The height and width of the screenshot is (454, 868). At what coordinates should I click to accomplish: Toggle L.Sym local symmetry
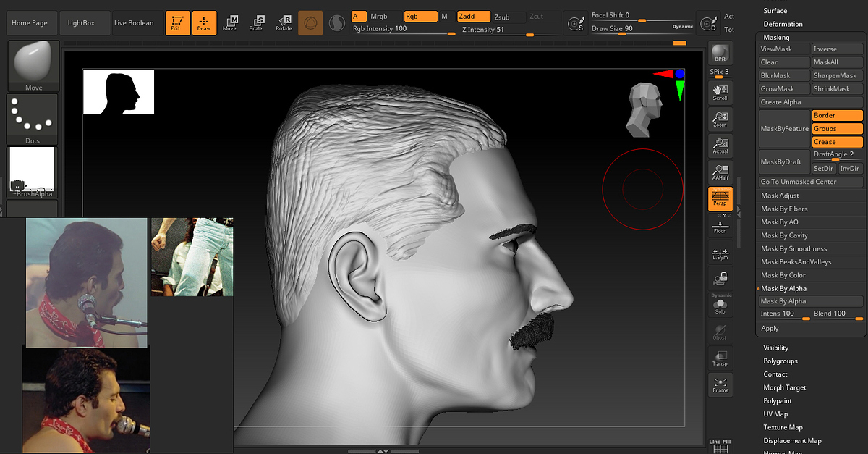pyautogui.click(x=720, y=253)
